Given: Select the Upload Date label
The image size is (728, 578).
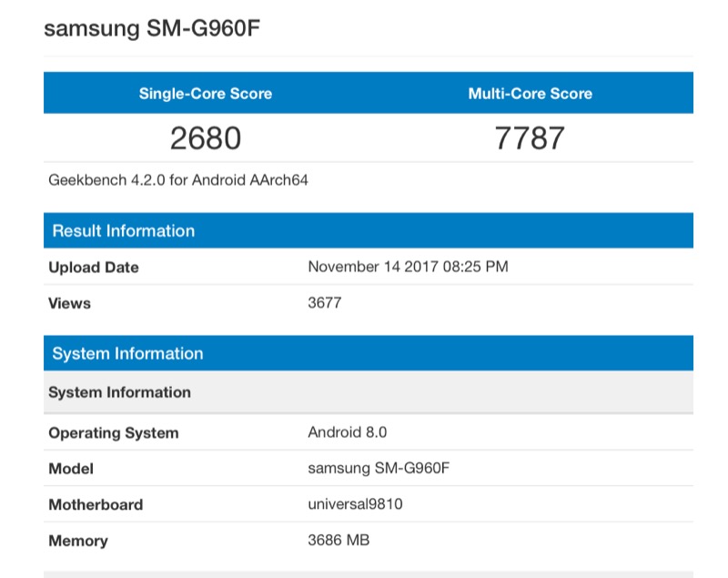Looking at the screenshot, I should pos(94,268).
